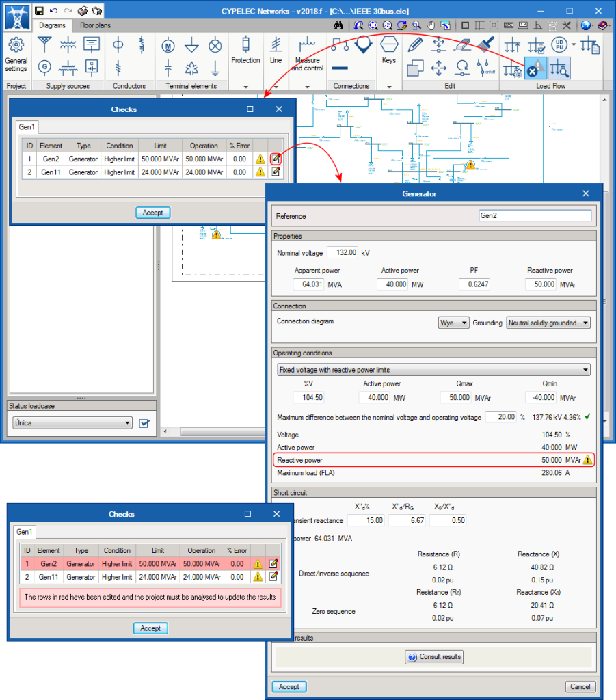616x700 pixels.
Task: Click the UD/PU units icon
Action: pos(559,44)
